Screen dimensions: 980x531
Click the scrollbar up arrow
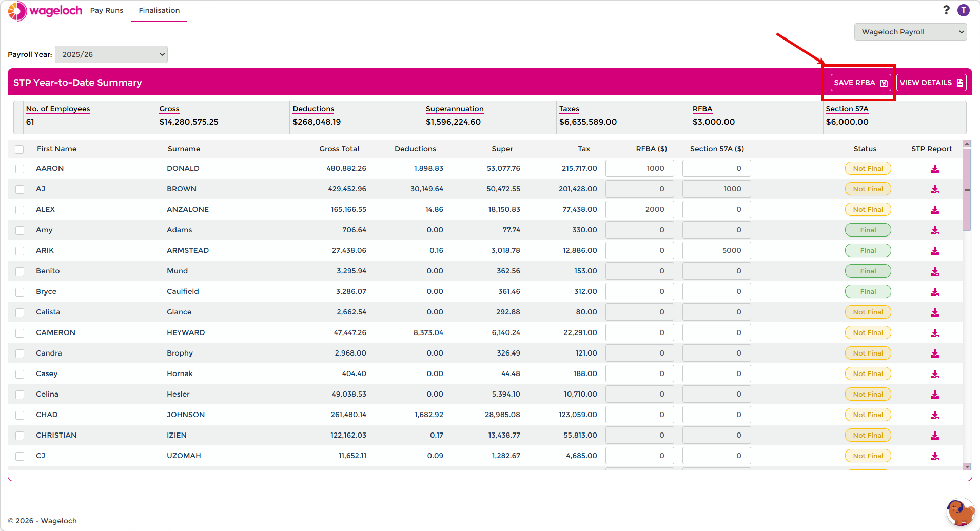[967, 144]
